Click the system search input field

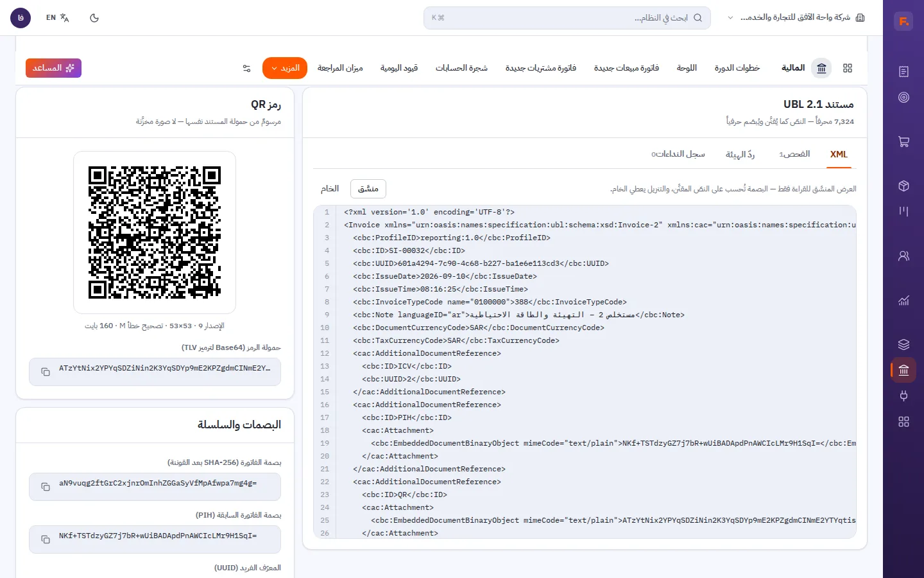pyautogui.click(x=567, y=18)
